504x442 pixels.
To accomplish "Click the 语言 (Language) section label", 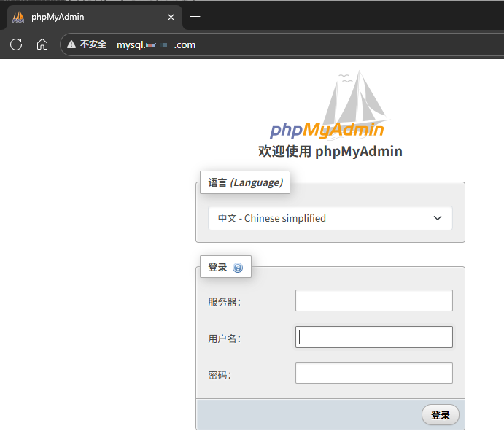I will coord(245,182).
